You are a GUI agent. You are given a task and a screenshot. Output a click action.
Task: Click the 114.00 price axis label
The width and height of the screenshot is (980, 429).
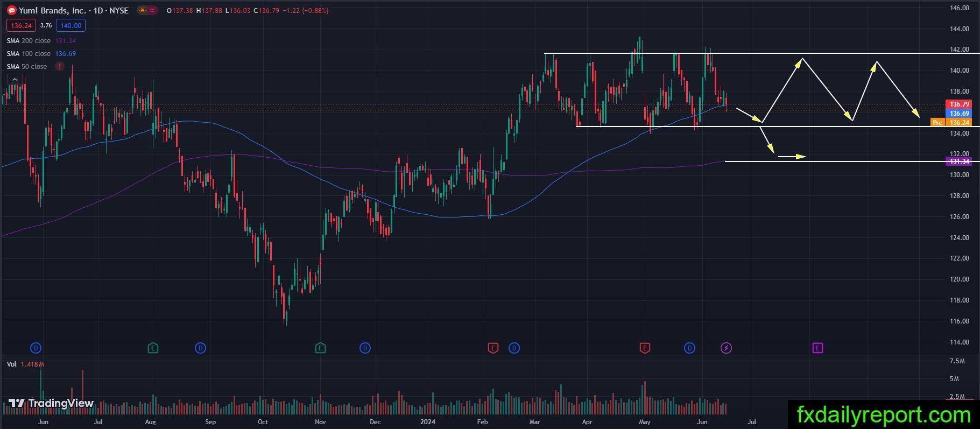click(960, 342)
